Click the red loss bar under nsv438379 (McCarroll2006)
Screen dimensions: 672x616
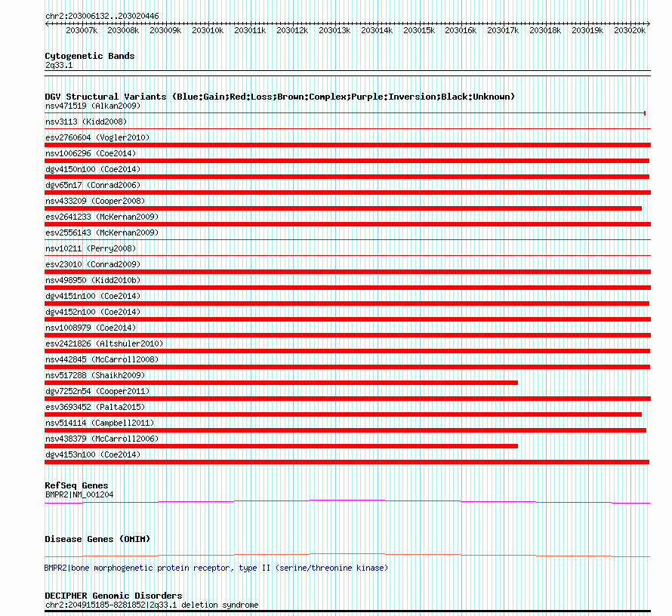click(281, 446)
